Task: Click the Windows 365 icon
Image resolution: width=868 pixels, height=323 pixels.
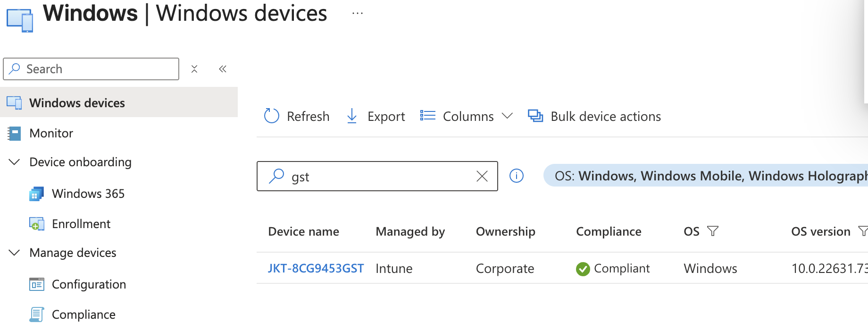Action: 37,194
